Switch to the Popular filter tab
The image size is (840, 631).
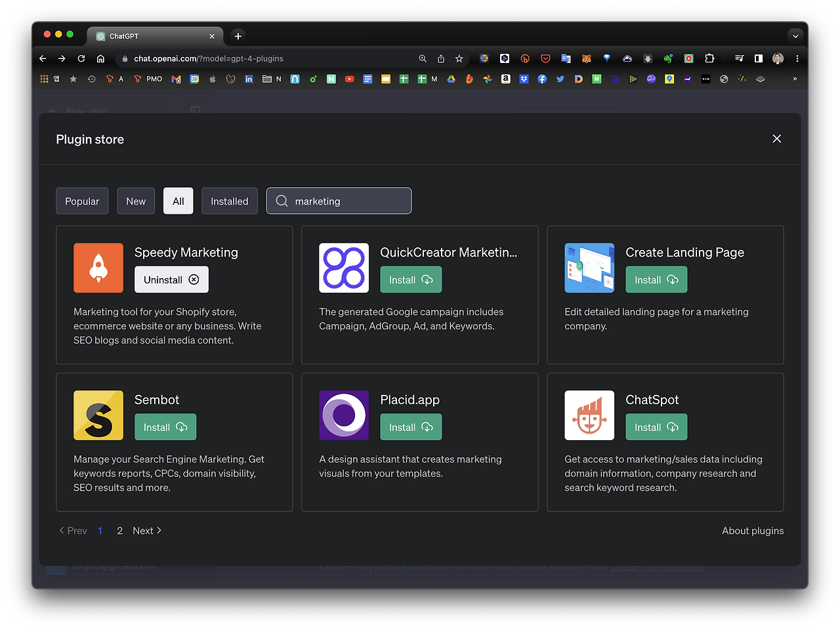(82, 201)
